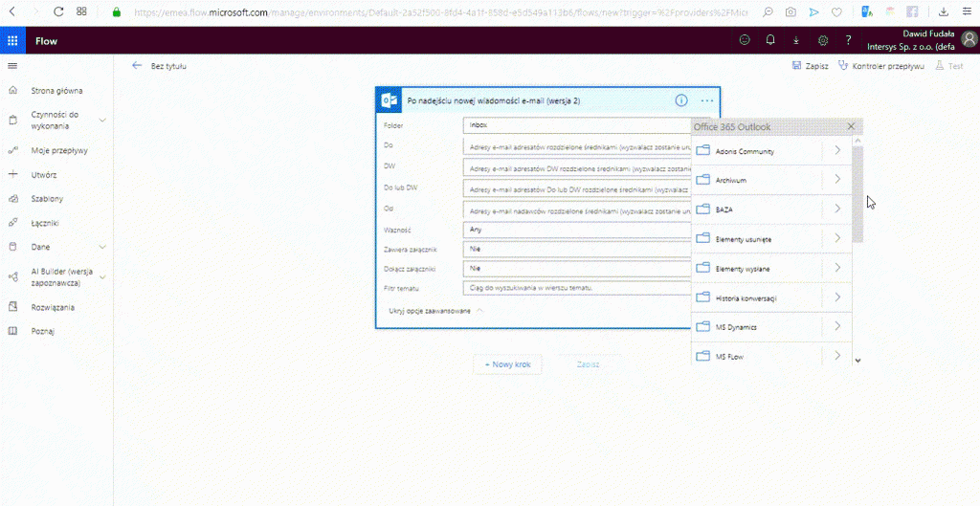980x506 pixels.
Task: Click the Test button
Action: (x=949, y=66)
